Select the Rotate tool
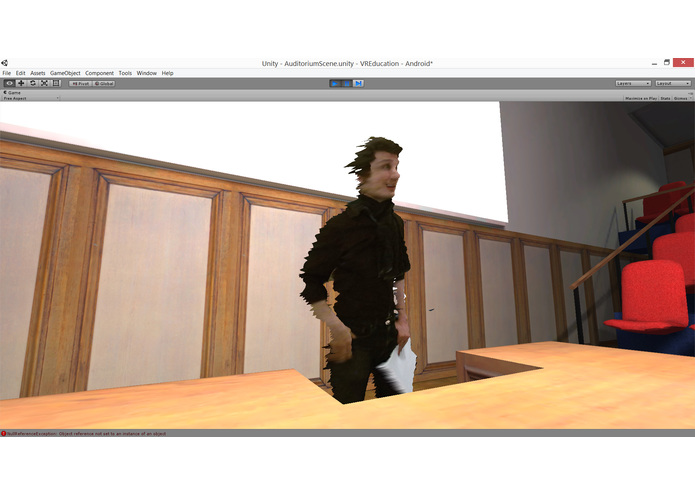 (x=33, y=83)
